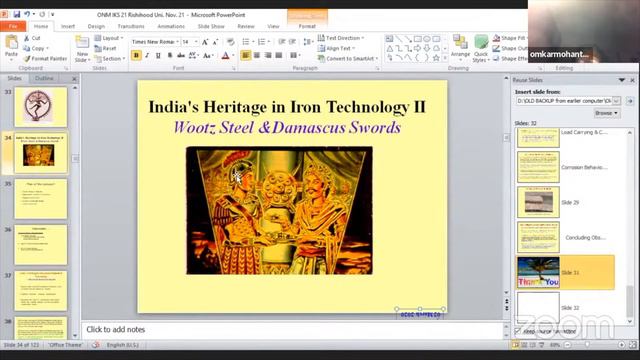Image resolution: width=640 pixels, height=360 pixels.
Task: Select slide 35 thumbnail in slides pane
Action: pyautogui.click(x=40, y=199)
